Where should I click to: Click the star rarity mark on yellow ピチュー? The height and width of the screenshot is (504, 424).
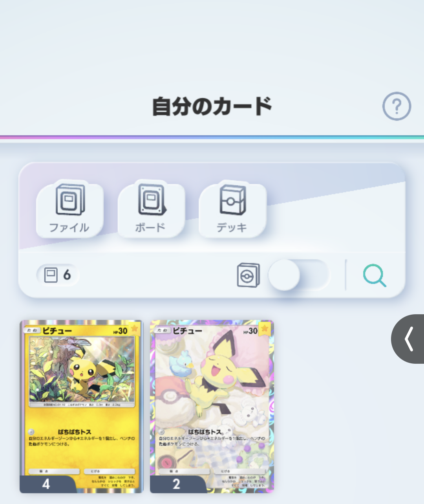pyautogui.click(x=134, y=328)
